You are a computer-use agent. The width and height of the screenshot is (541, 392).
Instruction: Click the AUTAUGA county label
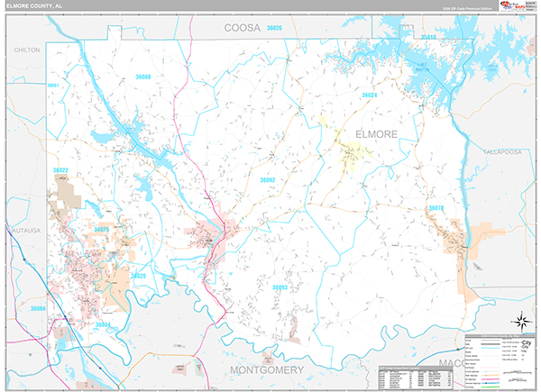[26, 231]
